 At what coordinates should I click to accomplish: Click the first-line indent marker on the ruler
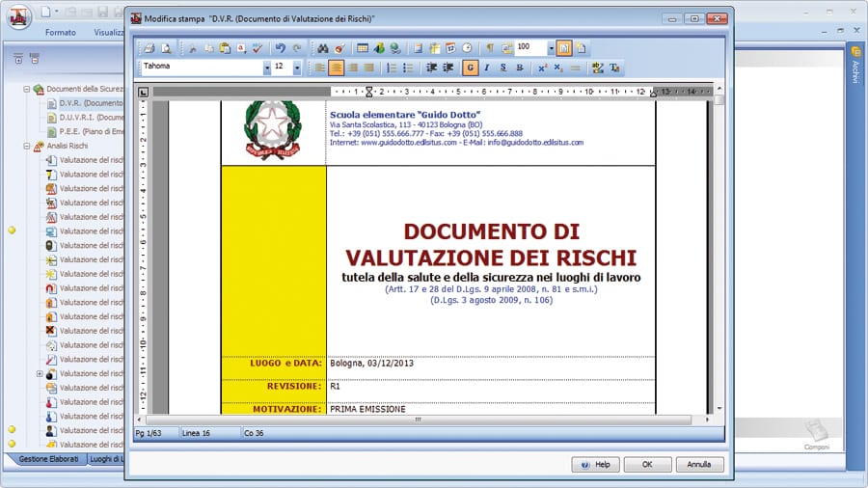pos(369,89)
